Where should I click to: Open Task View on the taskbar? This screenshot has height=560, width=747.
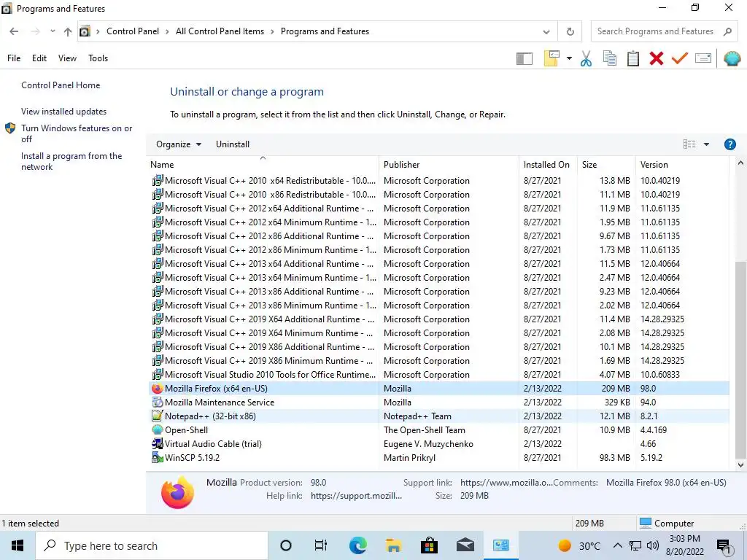321,545
